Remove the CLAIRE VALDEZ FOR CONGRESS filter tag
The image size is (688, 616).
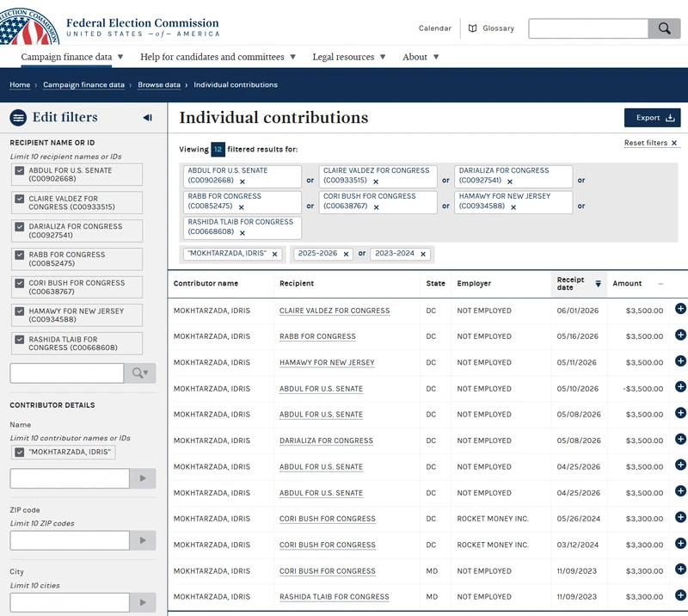coord(376,182)
